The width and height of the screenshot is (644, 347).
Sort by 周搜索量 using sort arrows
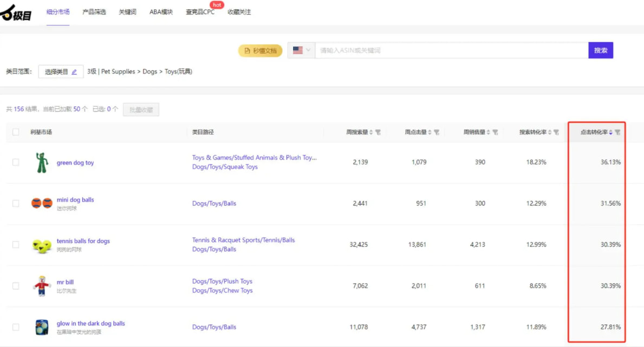[x=371, y=132]
